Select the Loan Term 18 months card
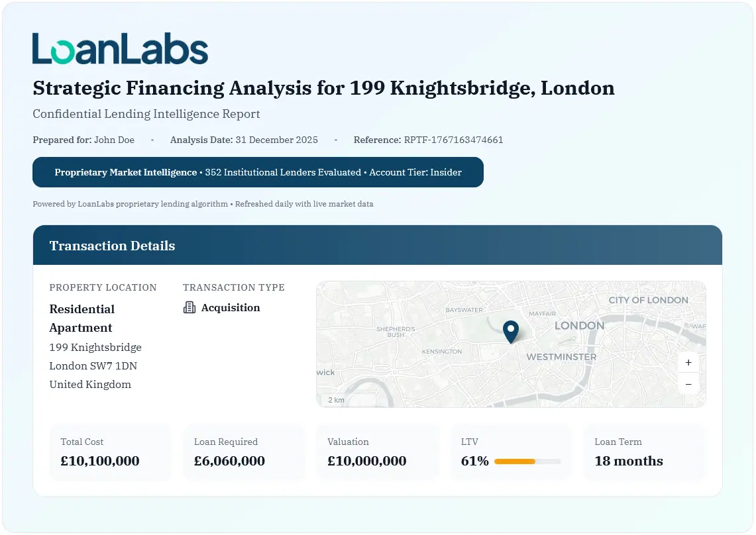Screen dimensions: 756x535 coord(644,452)
